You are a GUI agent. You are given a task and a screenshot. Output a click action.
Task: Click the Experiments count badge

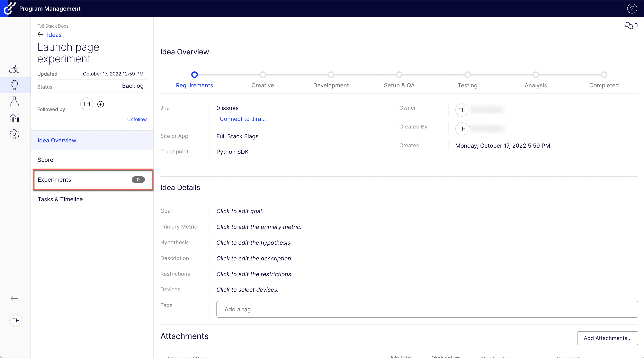click(x=138, y=179)
